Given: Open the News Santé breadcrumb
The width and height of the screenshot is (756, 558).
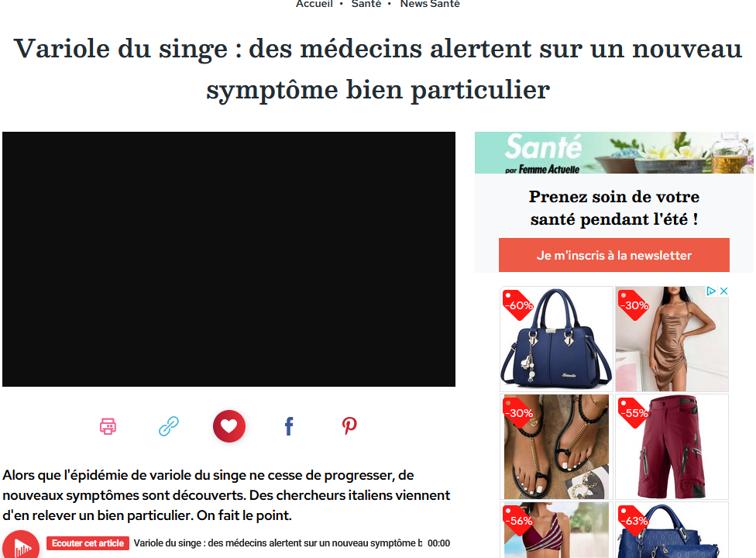Looking at the screenshot, I should tap(430, 4).
